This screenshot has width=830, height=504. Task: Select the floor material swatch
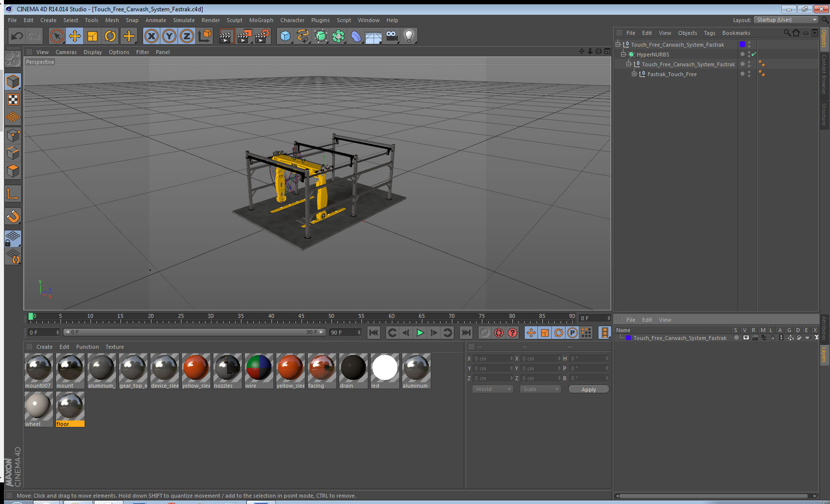point(70,409)
